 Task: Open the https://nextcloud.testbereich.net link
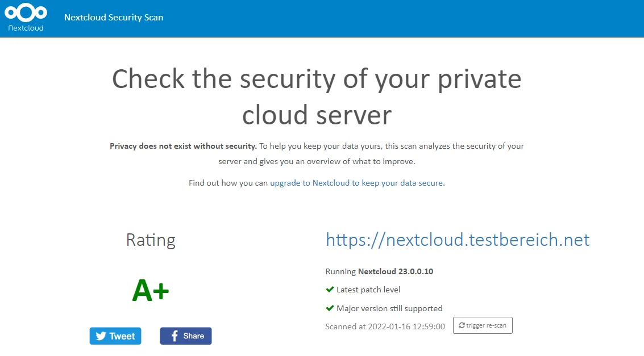pyautogui.click(x=458, y=240)
